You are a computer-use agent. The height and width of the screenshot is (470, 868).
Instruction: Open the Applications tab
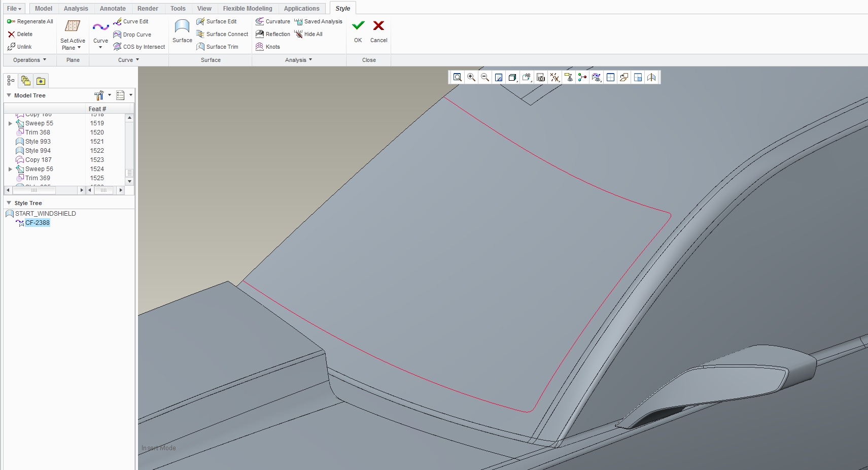tap(302, 8)
